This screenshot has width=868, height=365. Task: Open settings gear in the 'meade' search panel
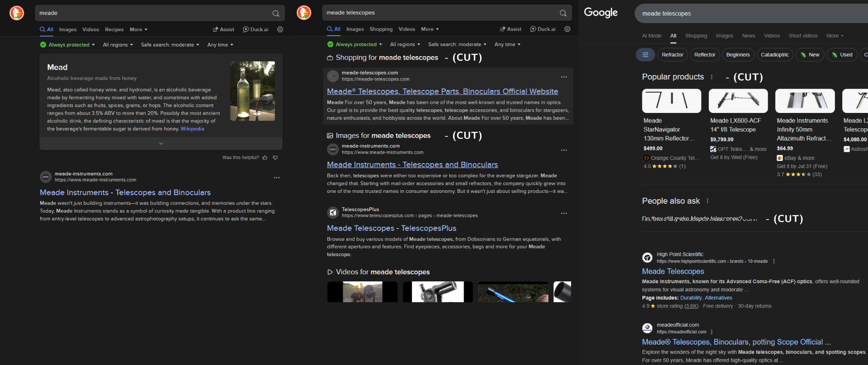(280, 29)
